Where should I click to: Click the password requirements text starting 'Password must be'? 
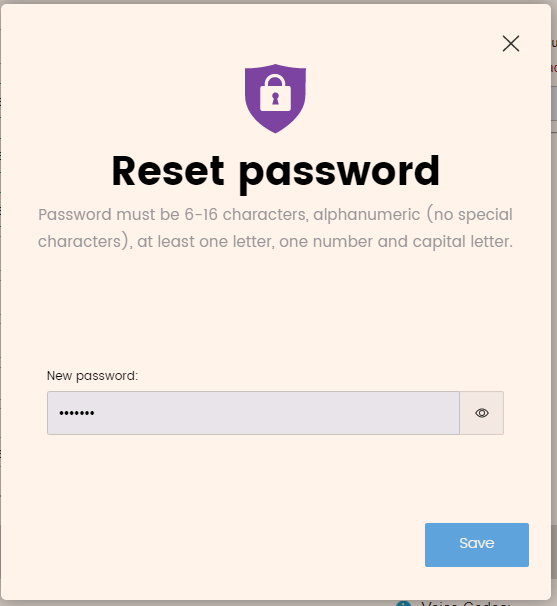(275, 228)
